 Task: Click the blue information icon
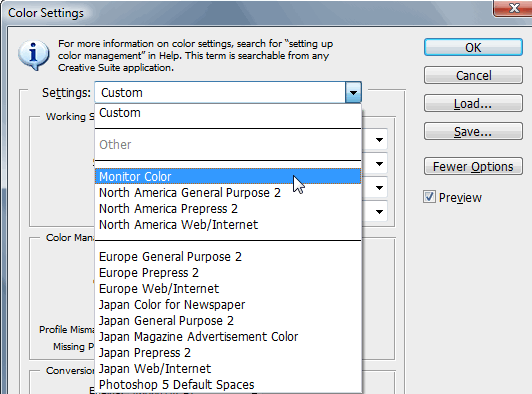[x=34, y=55]
